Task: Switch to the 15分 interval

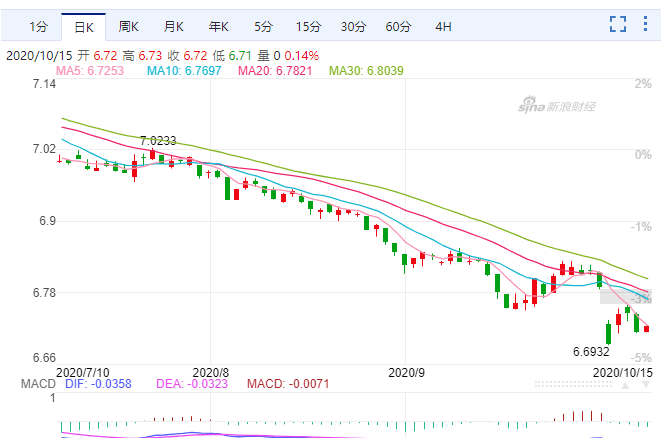Action: pos(307,25)
